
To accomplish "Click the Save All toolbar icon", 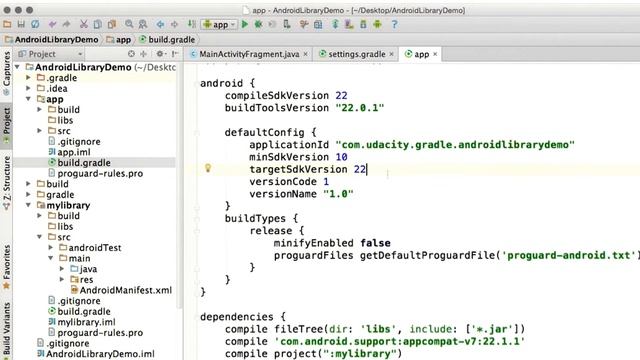I will coord(21,24).
